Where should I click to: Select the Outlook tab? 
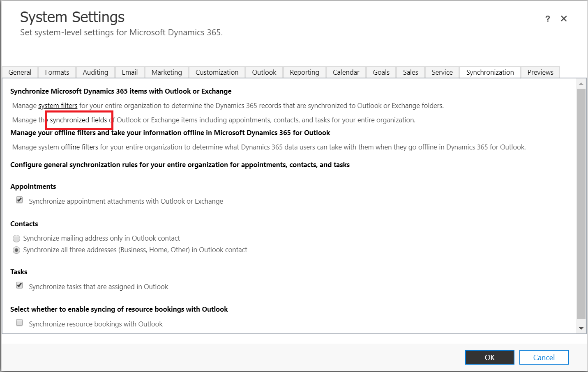click(x=264, y=72)
